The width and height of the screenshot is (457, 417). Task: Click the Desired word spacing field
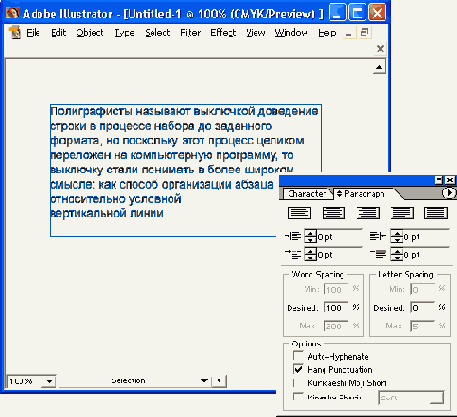[x=336, y=308]
